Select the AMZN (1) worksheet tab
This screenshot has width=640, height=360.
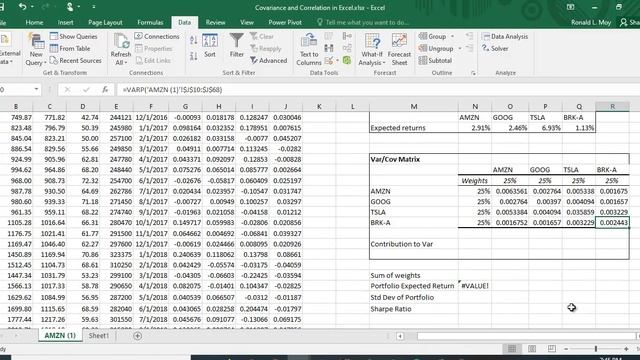(60, 336)
